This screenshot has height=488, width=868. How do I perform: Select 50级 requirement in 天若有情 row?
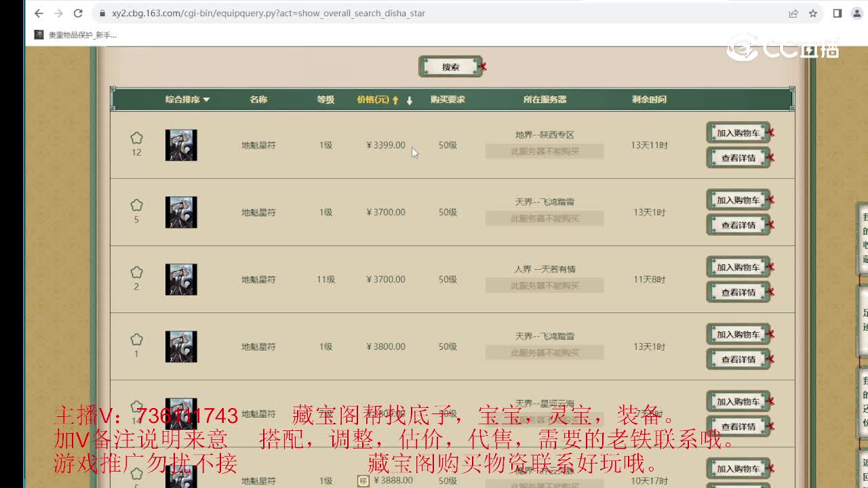(x=448, y=279)
